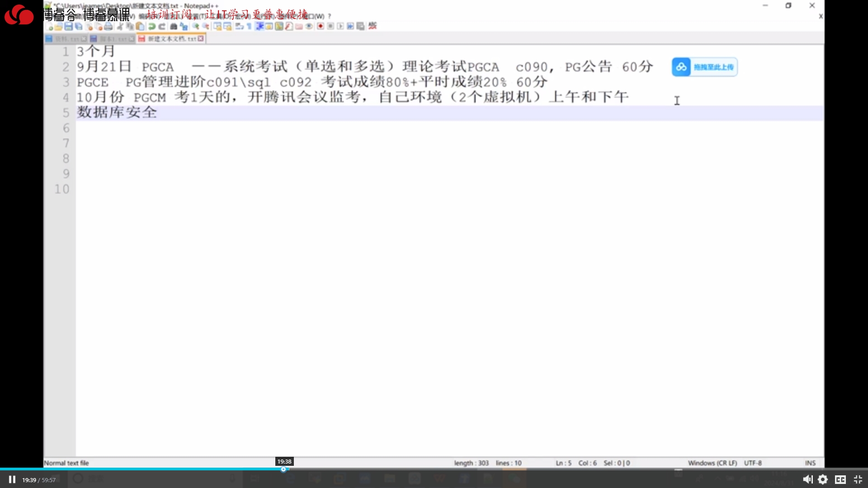
Task: Toggle the file Monitoring eye icon
Action: click(x=309, y=26)
